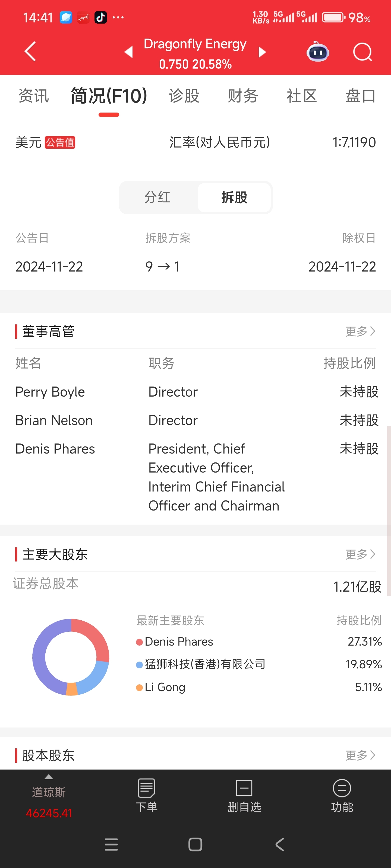Tap the shareholder donut chart
The height and width of the screenshot is (868, 391).
(x=71, y=657)
